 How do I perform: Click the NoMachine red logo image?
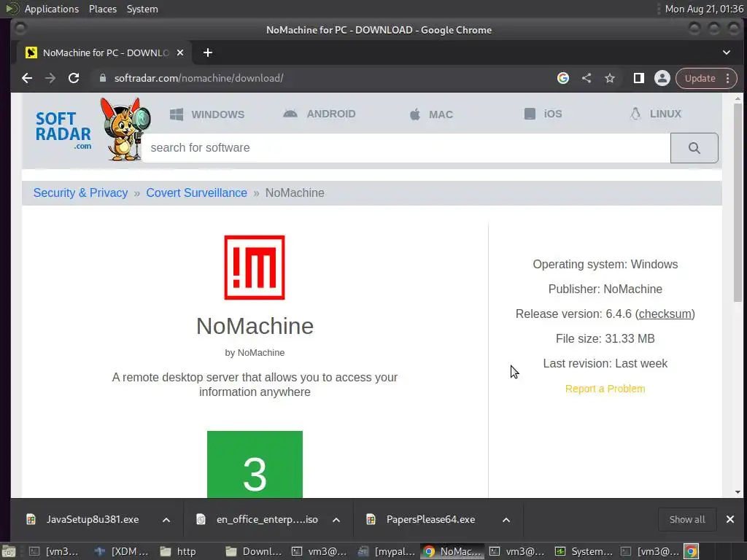[x=255, y=268]
